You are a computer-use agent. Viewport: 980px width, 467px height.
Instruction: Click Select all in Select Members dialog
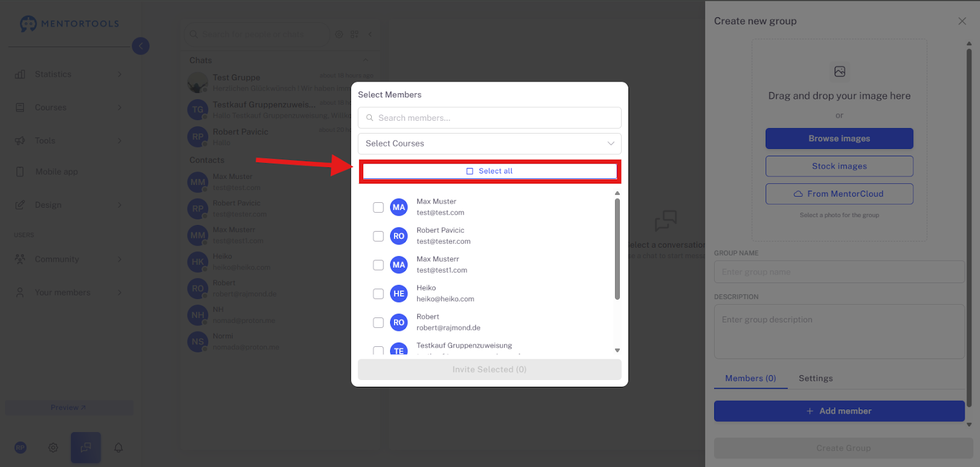(490, 171)
